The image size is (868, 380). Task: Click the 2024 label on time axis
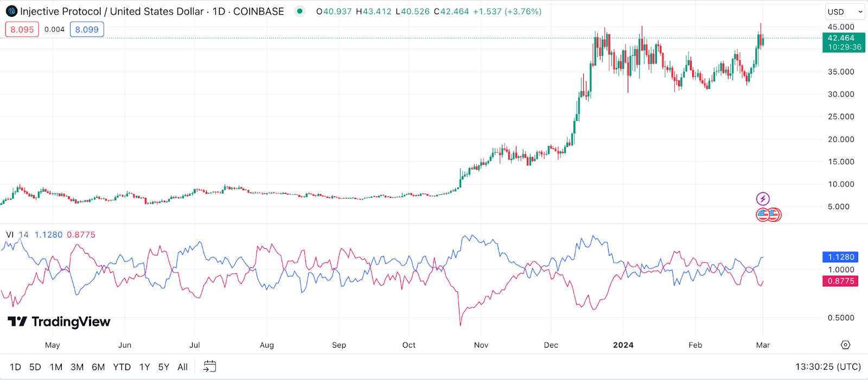tap(623, 345)
